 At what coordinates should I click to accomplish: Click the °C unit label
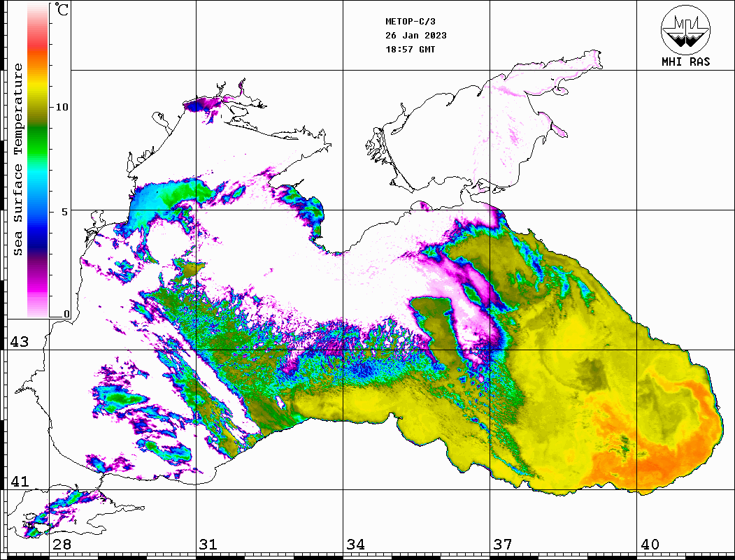[62, 9]
